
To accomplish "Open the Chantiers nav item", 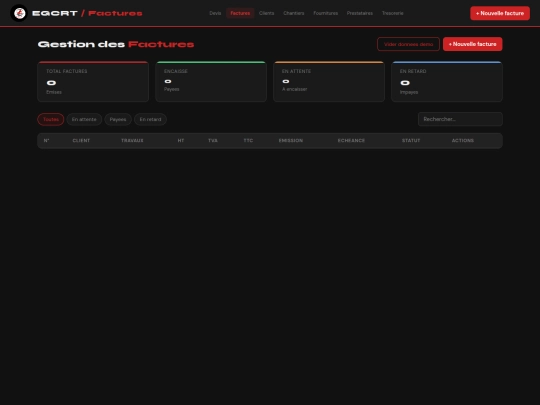I will [x=294, y=13].
